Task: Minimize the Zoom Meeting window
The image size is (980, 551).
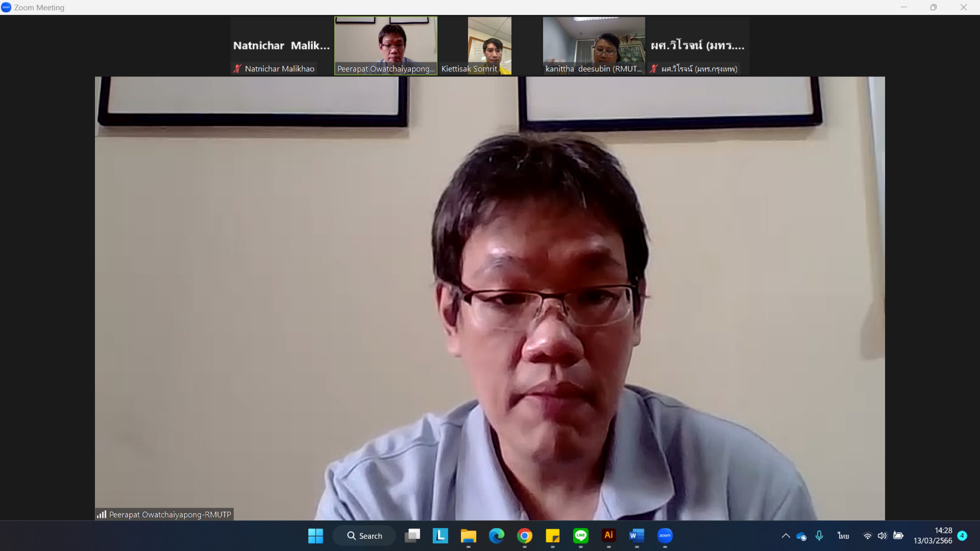Action: [x=904, y=7]
